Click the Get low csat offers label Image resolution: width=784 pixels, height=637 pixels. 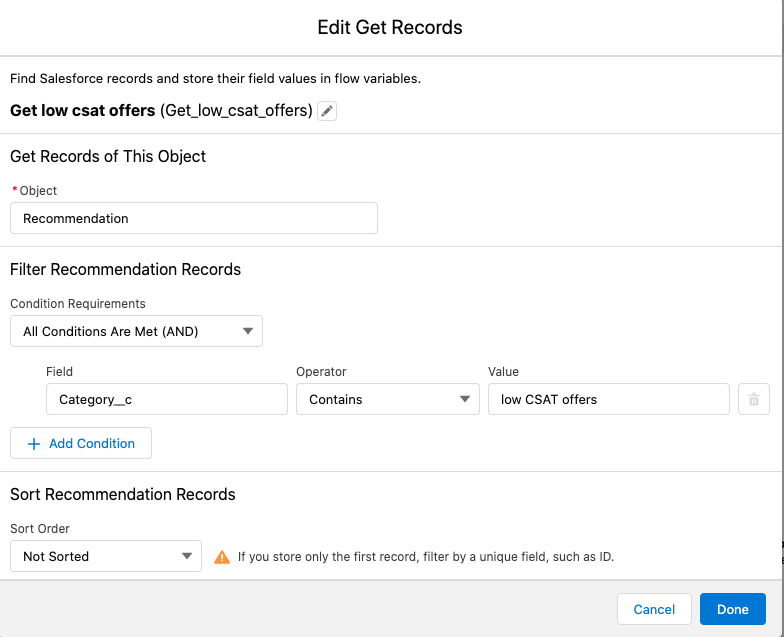83,110
